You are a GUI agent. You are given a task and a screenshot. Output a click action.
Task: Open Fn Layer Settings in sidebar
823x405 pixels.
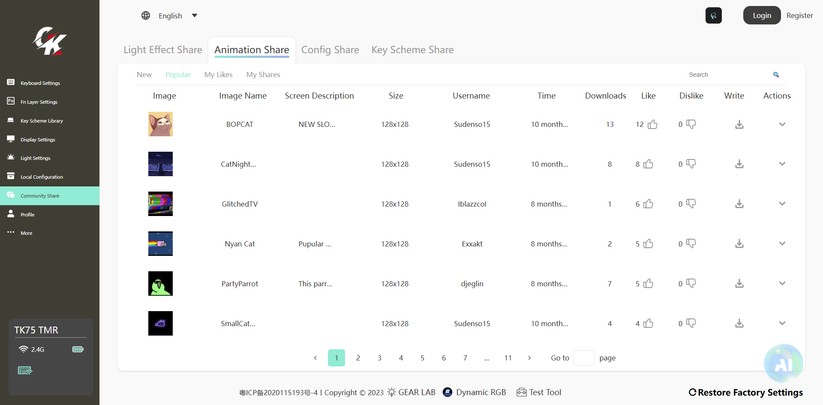pos(49,102)
